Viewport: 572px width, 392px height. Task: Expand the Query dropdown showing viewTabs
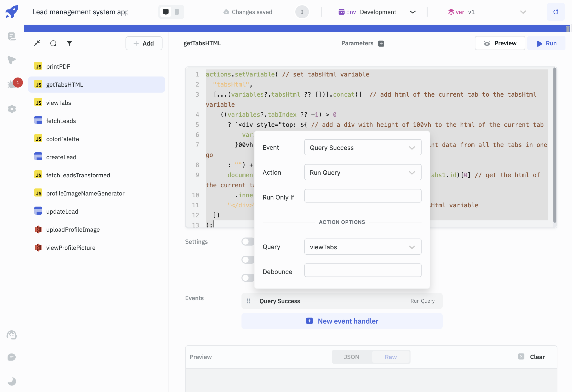point(362,247)
